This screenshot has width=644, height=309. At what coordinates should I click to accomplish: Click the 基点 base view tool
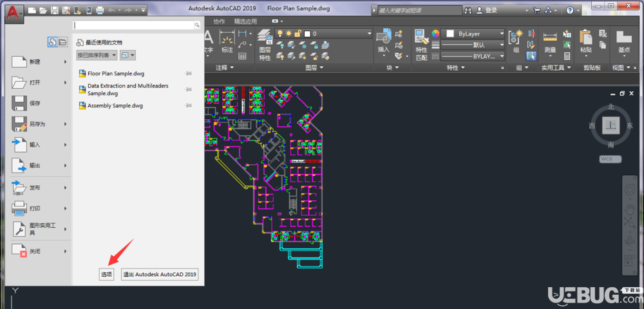click(624, 42)
